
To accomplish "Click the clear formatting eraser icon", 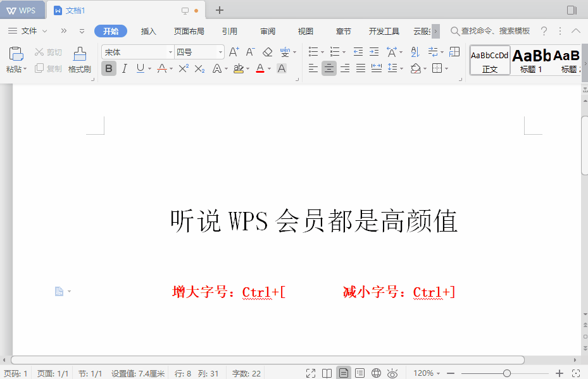I will click(x=267, y=52).
